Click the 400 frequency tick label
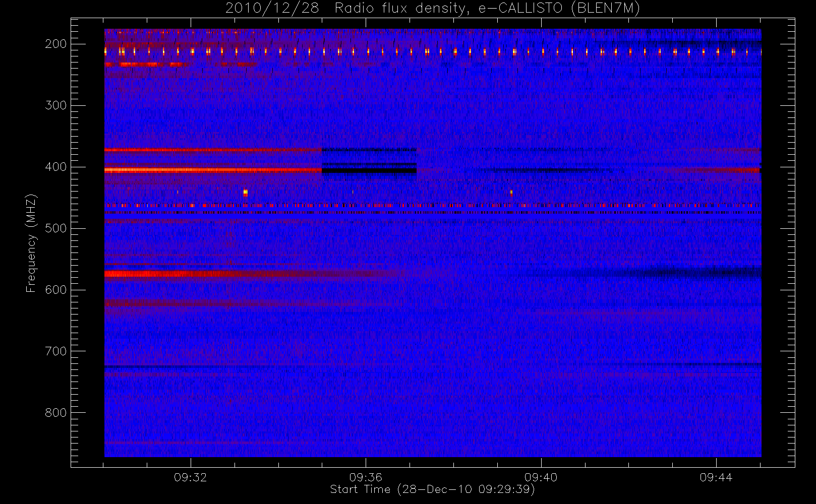The image size is (816, 504). [x=56, y=167]
